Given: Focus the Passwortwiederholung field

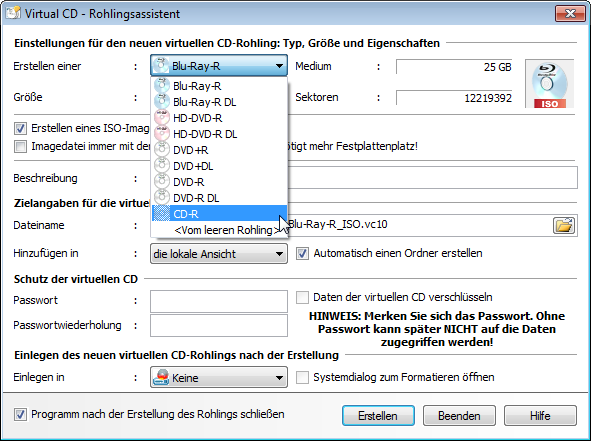Looking at the screenshot, I should [x=219, y=326].
